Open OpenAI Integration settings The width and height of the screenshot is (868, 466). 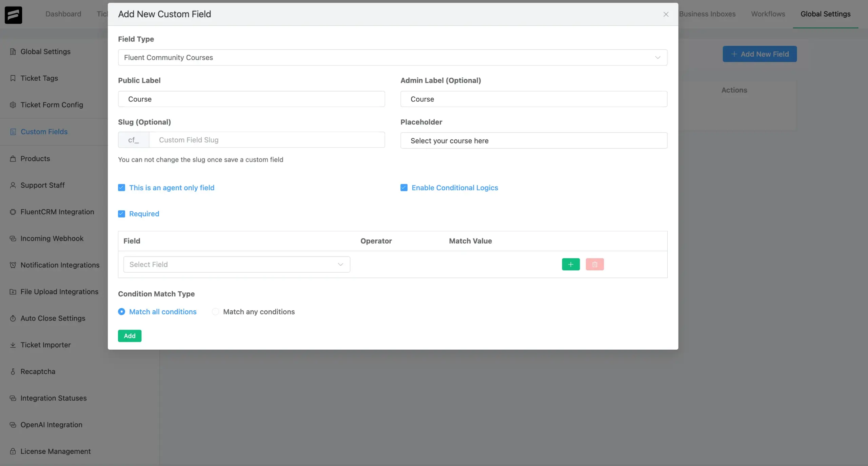tap(51, 425)
